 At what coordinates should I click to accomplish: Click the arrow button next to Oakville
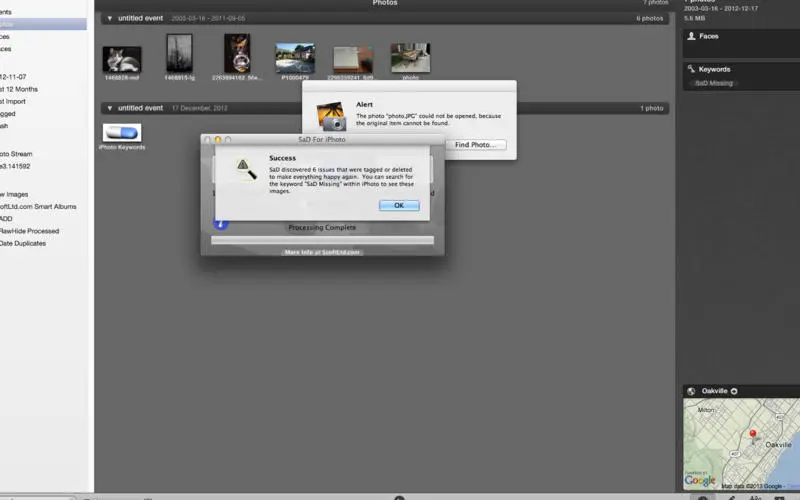[x=734, y=391]
